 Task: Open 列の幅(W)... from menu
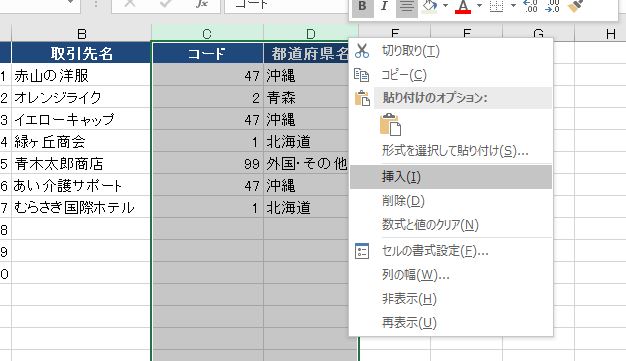point(451,275)
